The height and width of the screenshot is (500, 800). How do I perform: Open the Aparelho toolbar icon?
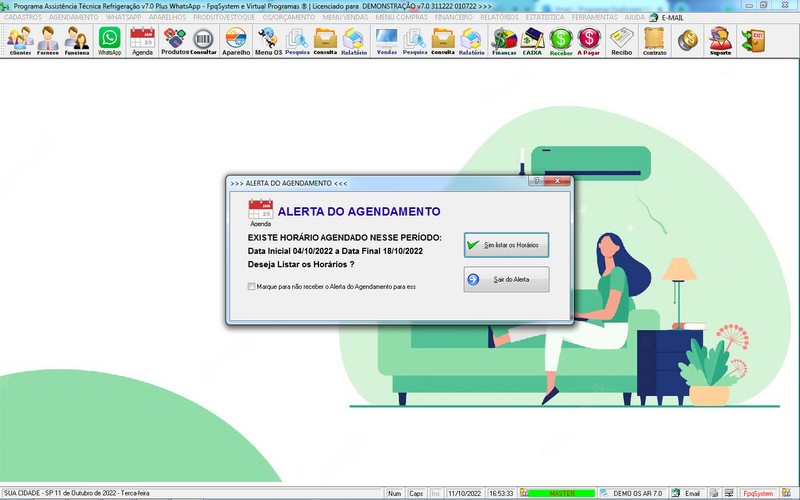click(236, 40)
